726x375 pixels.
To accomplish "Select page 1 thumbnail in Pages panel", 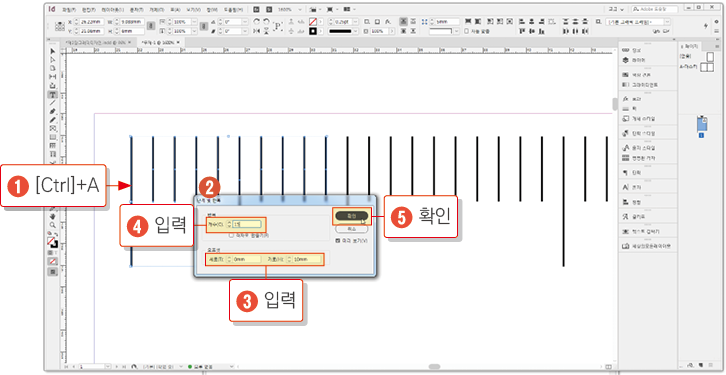I will click(x=702, y=124).
